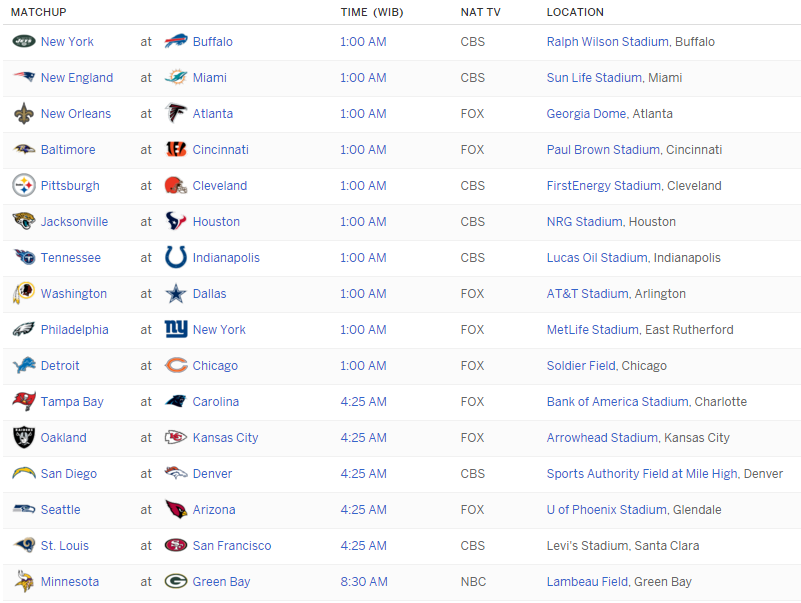Click the Minnesota Vikings logo
The height and width of the screenshot is (603, 801).
click(24, 582)
